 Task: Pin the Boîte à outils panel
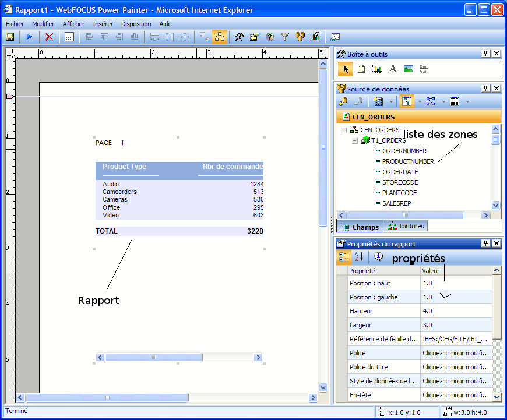click(485, 54)
